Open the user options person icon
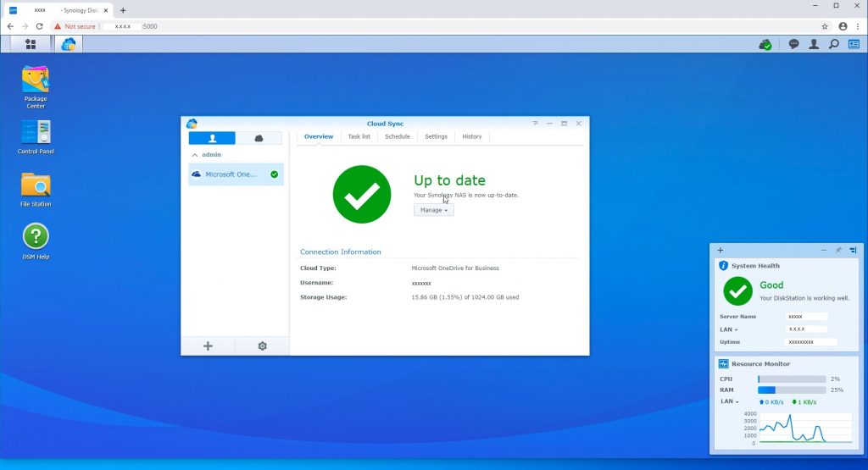This screenshot has height=470, width=868. click(x=814, y=44)
